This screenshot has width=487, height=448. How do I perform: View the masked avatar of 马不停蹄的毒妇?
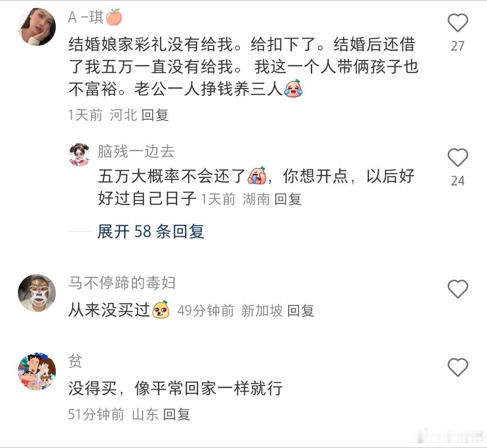click(37, 293)
